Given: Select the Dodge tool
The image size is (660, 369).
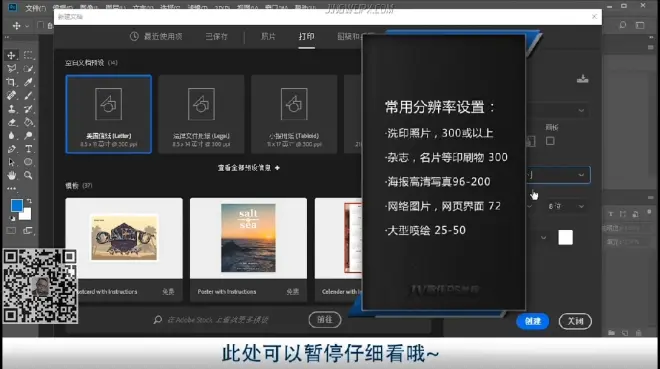Looking at the screenshot, I should click(28, 135).
